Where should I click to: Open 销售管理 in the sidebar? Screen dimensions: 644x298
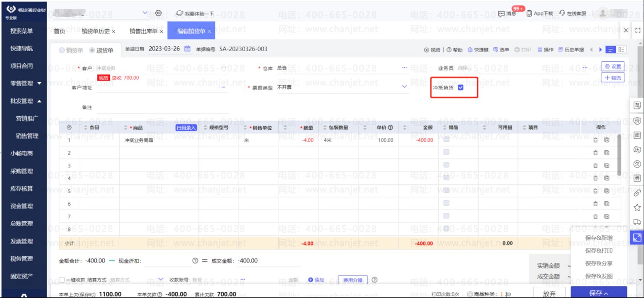pos(27,136)
